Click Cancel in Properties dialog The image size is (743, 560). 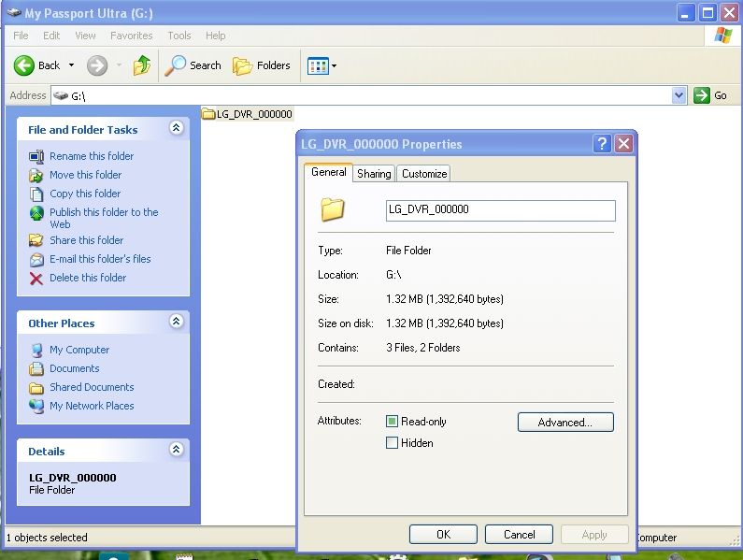519,535
